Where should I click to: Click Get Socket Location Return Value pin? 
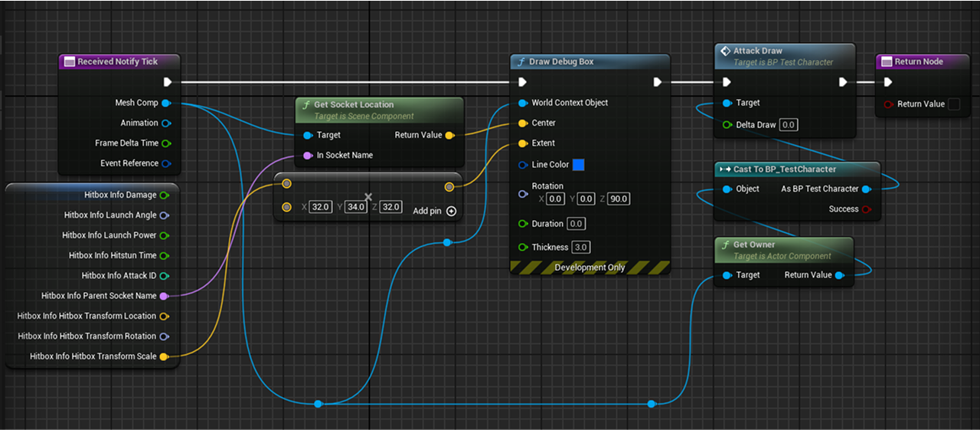pos(449,135)
